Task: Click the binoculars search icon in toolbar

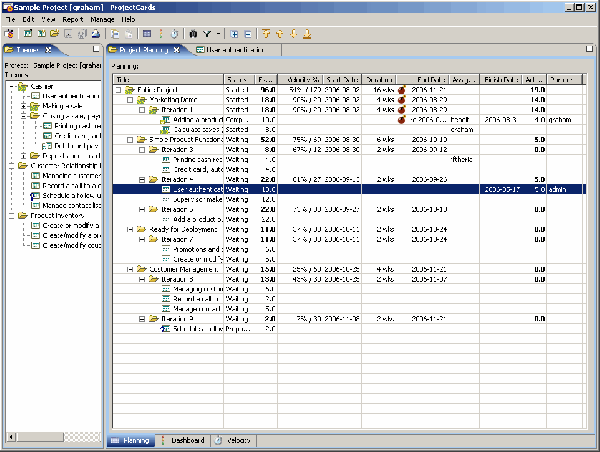Action: [x=192, y=33]
